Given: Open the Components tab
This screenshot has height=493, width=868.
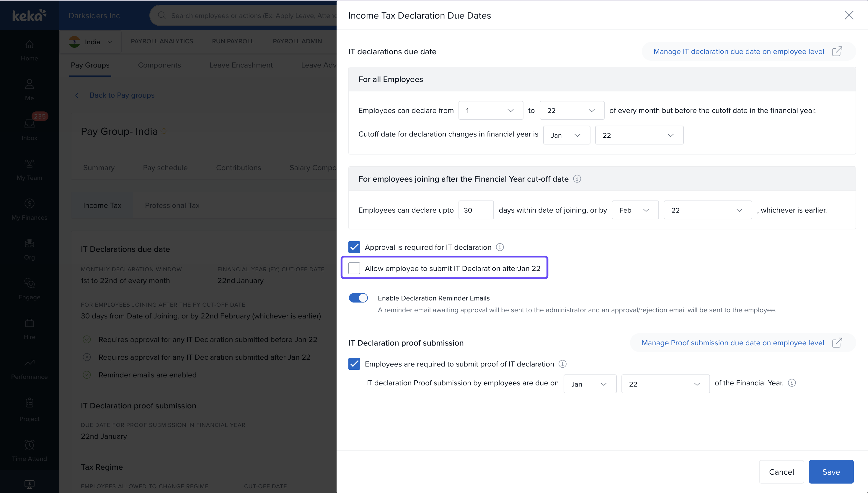Looking at the screenshot, I should point(159,65).
